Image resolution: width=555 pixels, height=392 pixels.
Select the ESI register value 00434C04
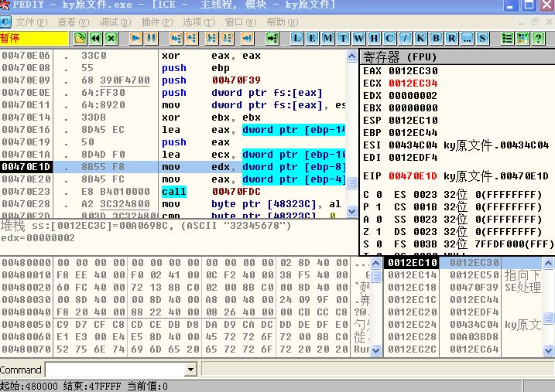click(413, 145)
